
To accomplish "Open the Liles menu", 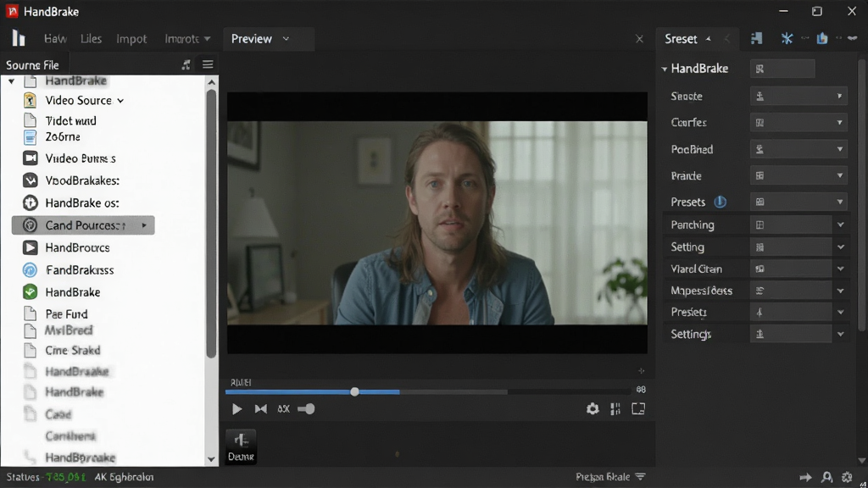I will [x=91, y=39].
